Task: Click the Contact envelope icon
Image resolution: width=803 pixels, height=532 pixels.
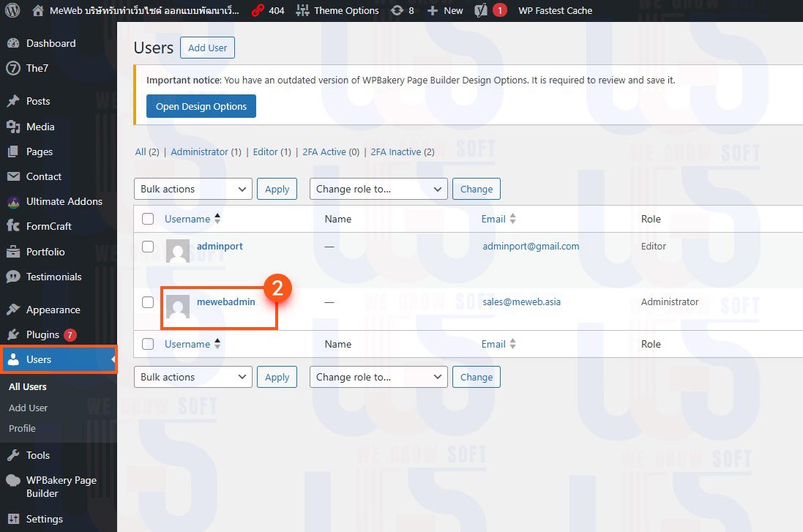Action: [13, 176]
